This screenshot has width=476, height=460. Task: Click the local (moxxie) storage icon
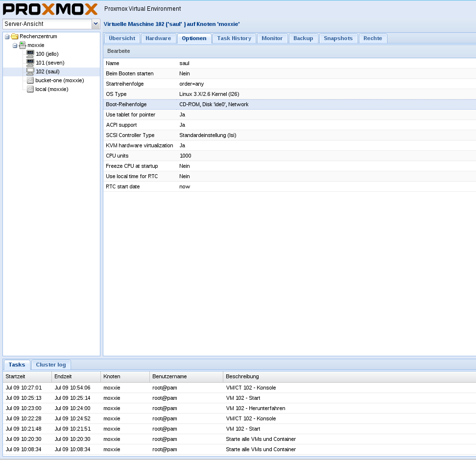tap(30, 89)
